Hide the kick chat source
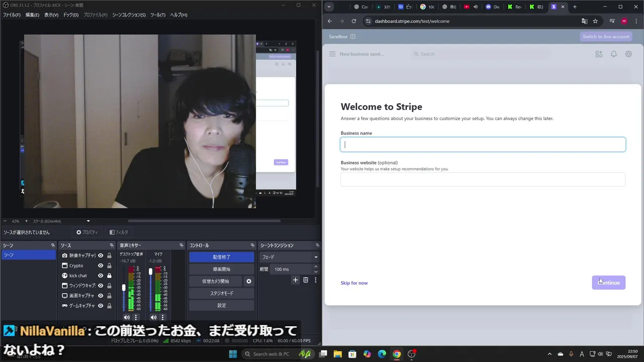Viewport: 644px width, 362px height. (101, 276)
